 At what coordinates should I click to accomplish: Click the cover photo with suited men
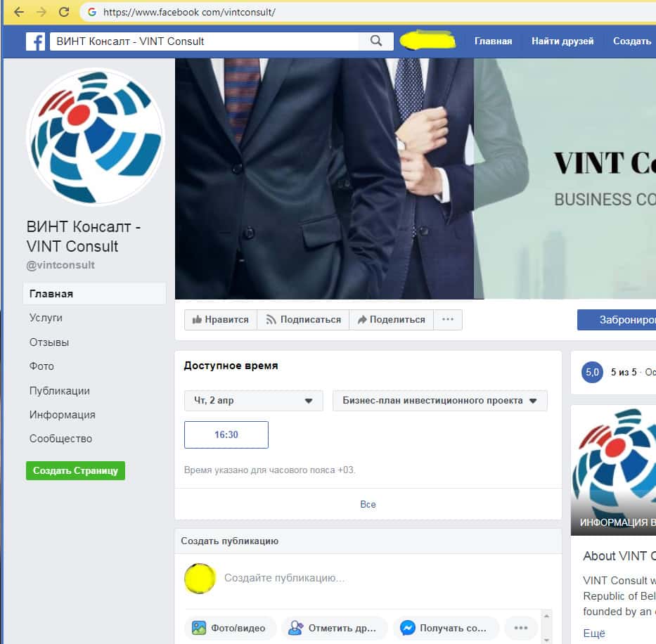[x=415, y=179]
